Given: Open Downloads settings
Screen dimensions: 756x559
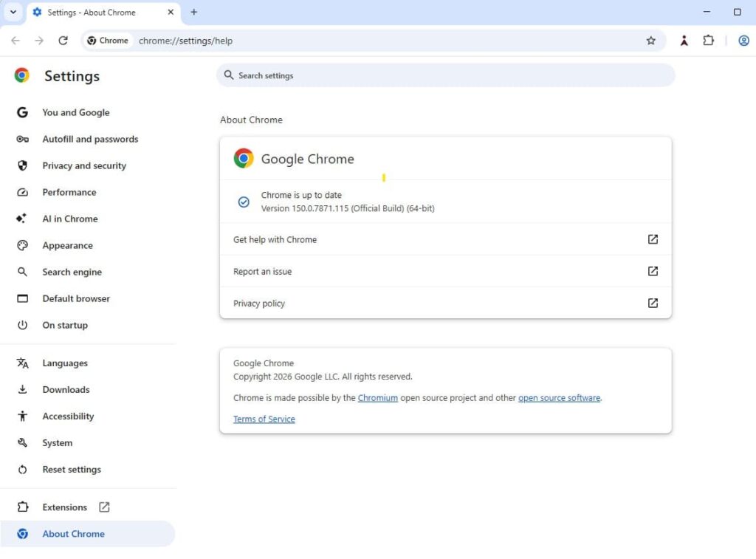Looking at the screenshot, I should coord(89,389).
